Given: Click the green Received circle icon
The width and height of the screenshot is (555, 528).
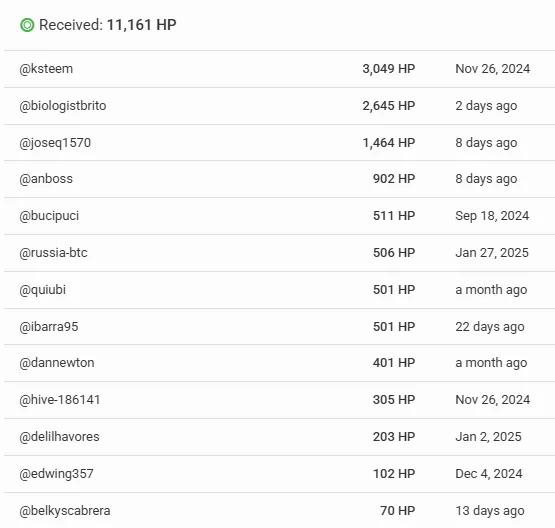Looking at the screenshot, I should (x=27, y=25).
